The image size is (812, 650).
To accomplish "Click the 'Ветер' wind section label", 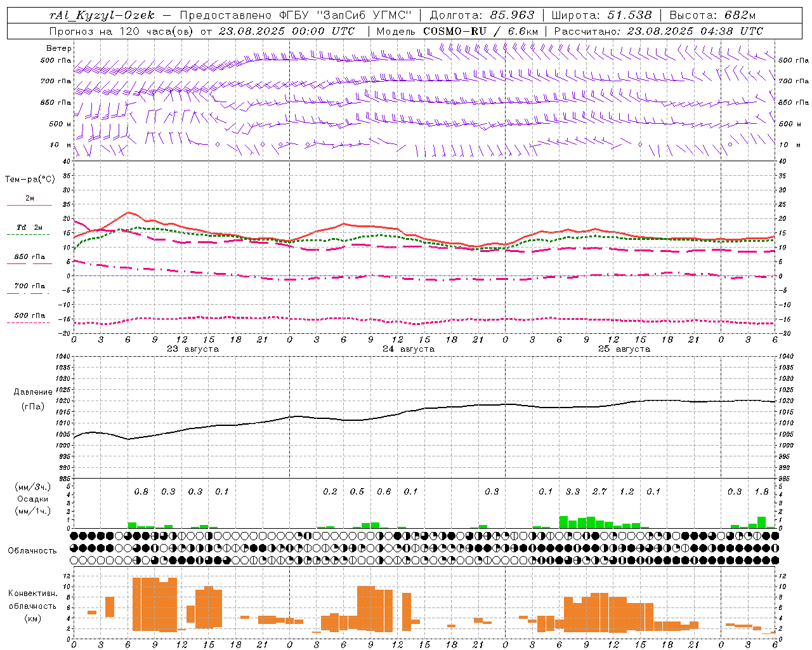I will 59,48.
